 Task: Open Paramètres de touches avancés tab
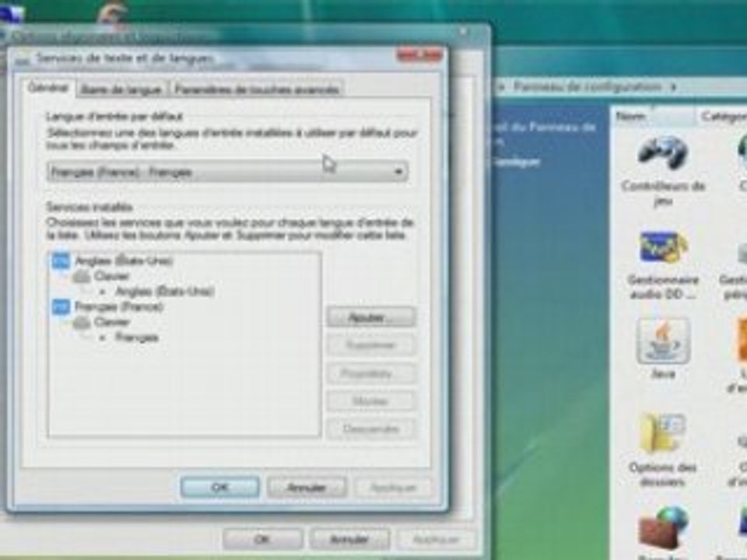click(257, 89)
